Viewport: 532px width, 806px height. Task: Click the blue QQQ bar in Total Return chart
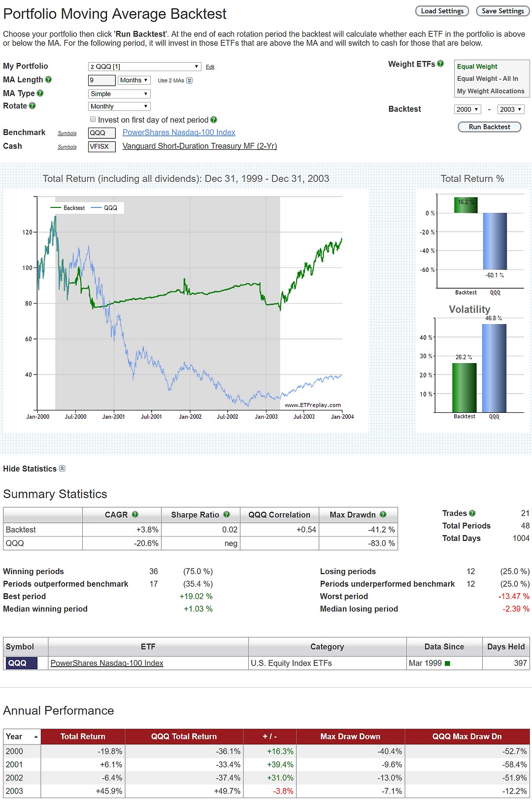tap(495, 241)
